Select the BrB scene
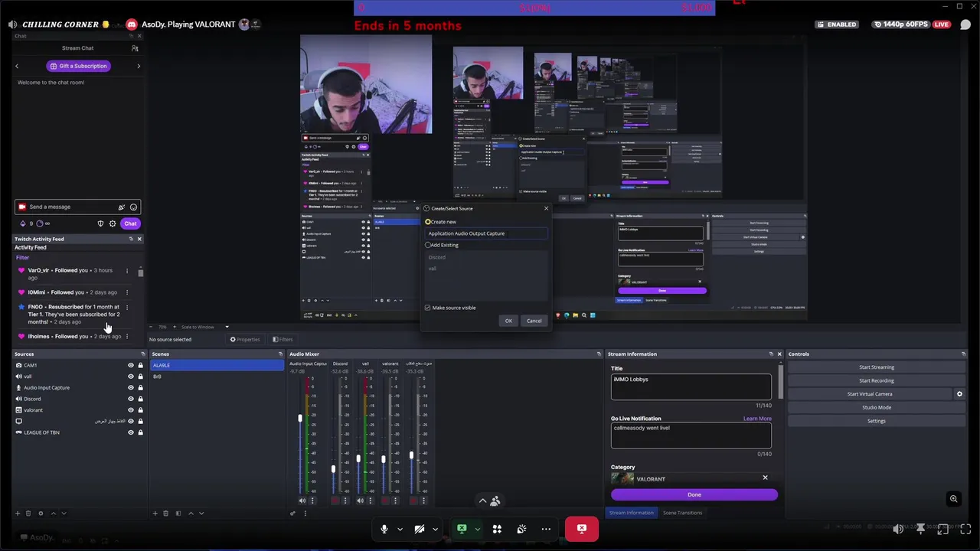The image size is (980, 551). (217, 377)
